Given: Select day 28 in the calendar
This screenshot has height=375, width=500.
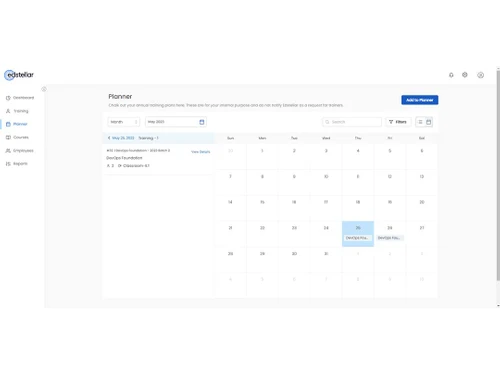Looking at the screenshot, I should click(x=230, y=259).
